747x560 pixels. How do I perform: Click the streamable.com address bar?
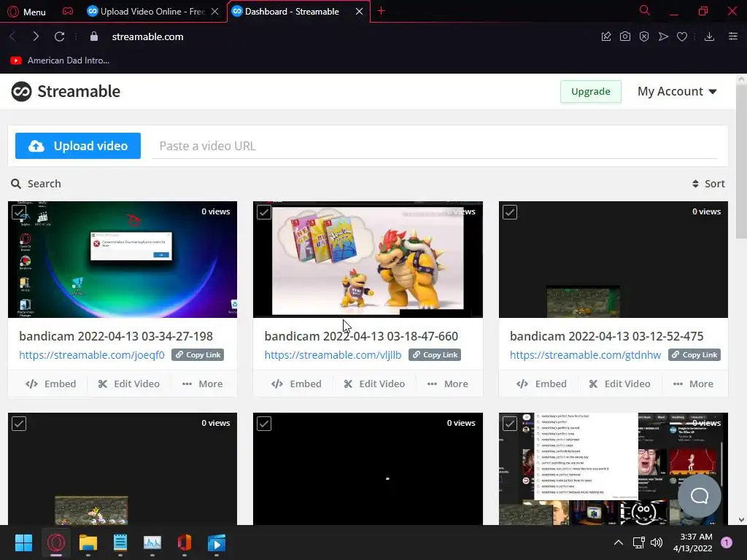coord(147,36)
